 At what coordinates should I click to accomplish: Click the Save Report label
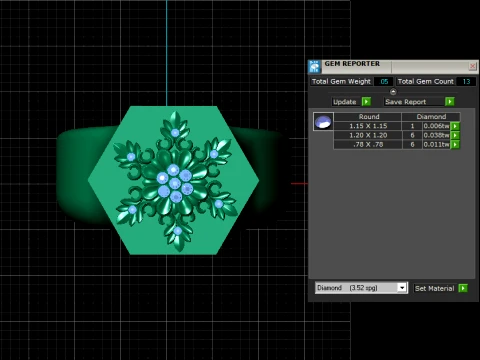(x=406, y=102)
